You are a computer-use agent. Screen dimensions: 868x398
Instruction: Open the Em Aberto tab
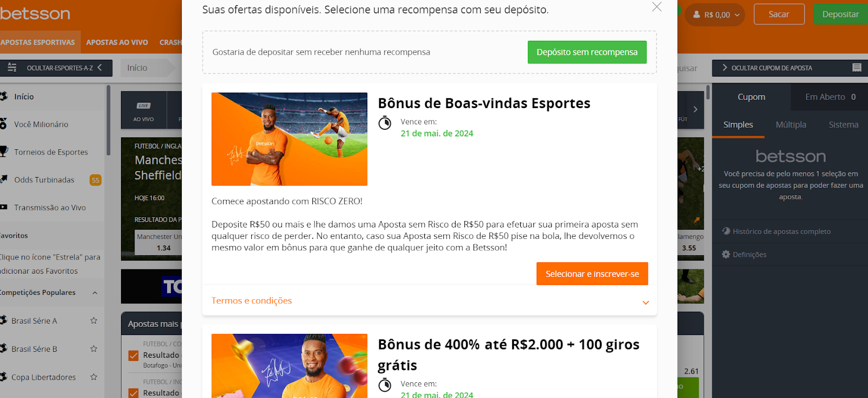(x=829, y=97)
